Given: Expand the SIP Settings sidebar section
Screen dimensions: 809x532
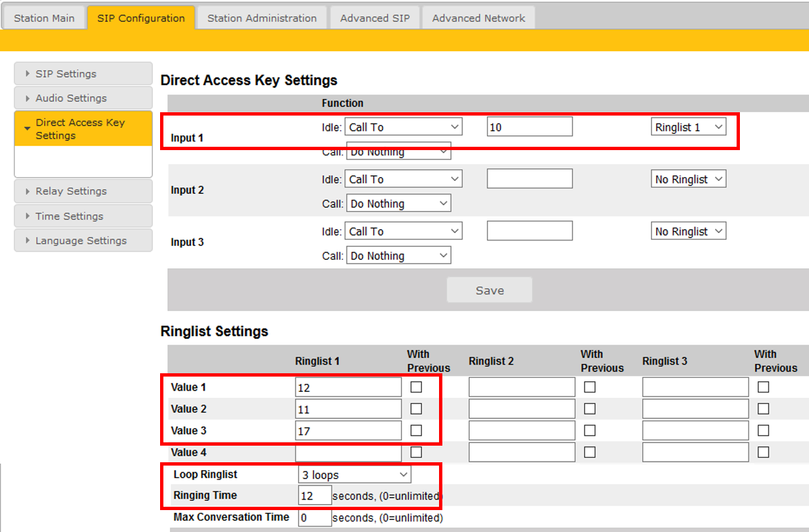Looking at the screenshot, I should coord(83,74).
